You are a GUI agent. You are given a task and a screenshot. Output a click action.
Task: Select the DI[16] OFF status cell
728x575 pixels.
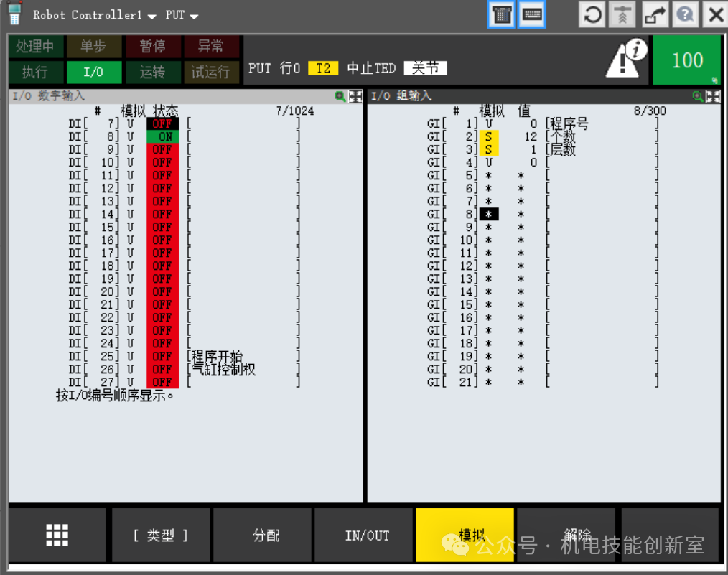click(x=162, y=240)
